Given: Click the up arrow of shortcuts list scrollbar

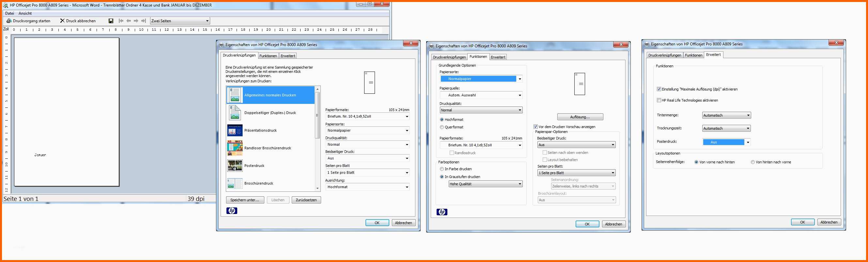Looking at the screenshot, I should click(x=318, y=89).
